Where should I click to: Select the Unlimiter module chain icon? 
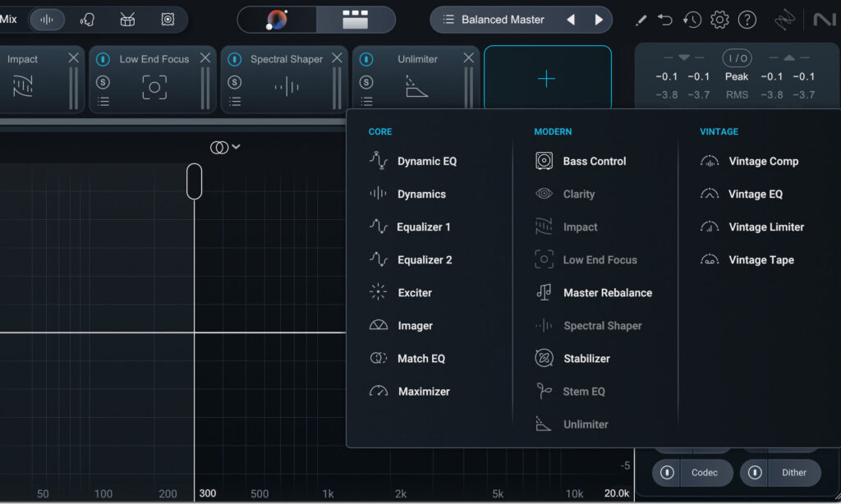tap(416, 86)
